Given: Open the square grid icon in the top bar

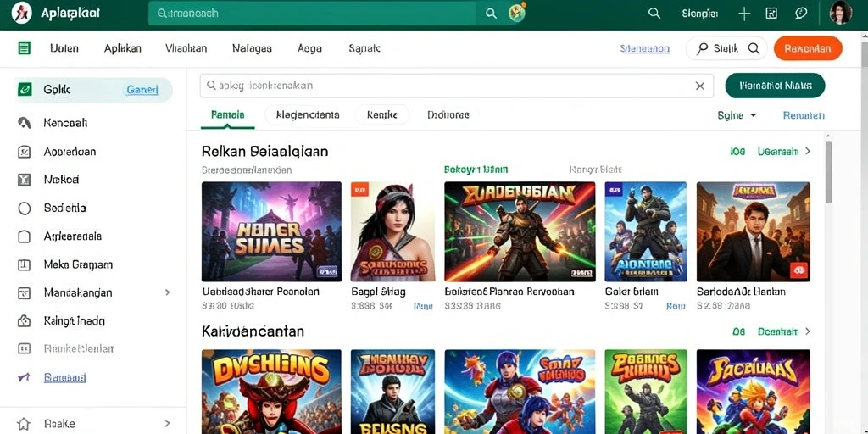Looking at the screenshot, I should coord(771,14).
